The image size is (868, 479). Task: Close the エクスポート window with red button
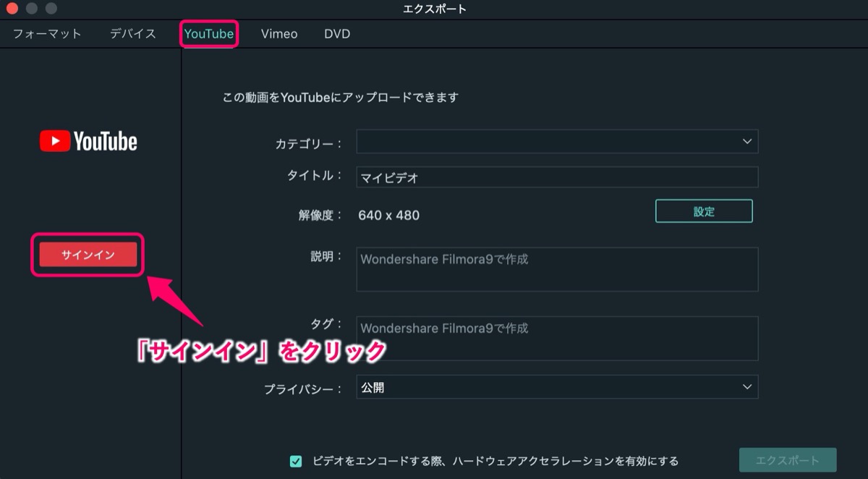coord(12,9)
